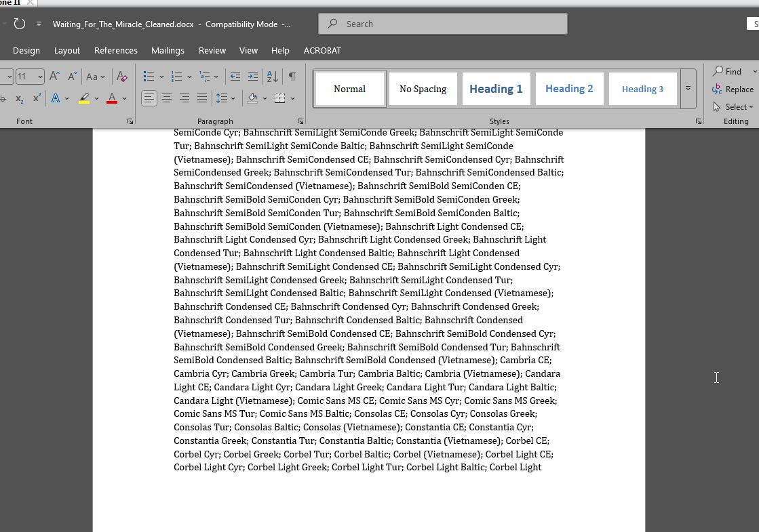Click the Redo/Repeat icon in the title bar
The width and height of the screenshot is (759, 532).
pos(20,24)
